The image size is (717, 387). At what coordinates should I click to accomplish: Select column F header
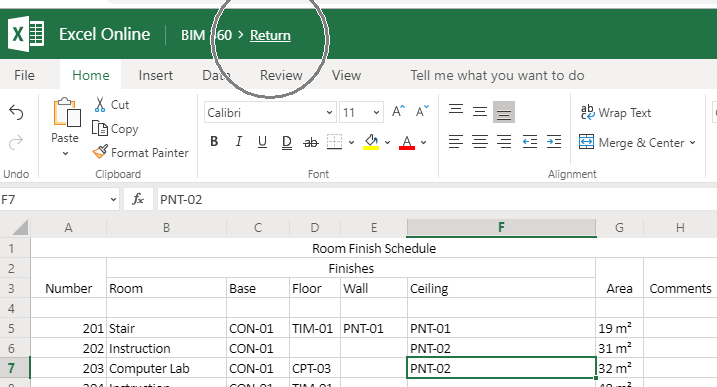tap(501, 227)
